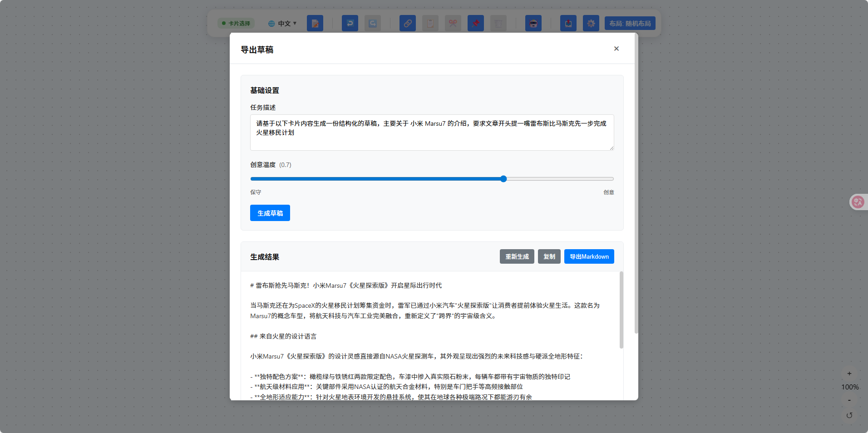The height and width of the screenshot is (433, 868).
Task: Zoom in with the plus icon
Action: 849,374
